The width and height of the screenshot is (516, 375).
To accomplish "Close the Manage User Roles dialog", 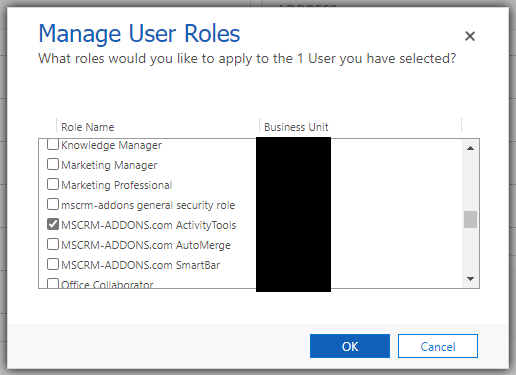I will point(470,36).
